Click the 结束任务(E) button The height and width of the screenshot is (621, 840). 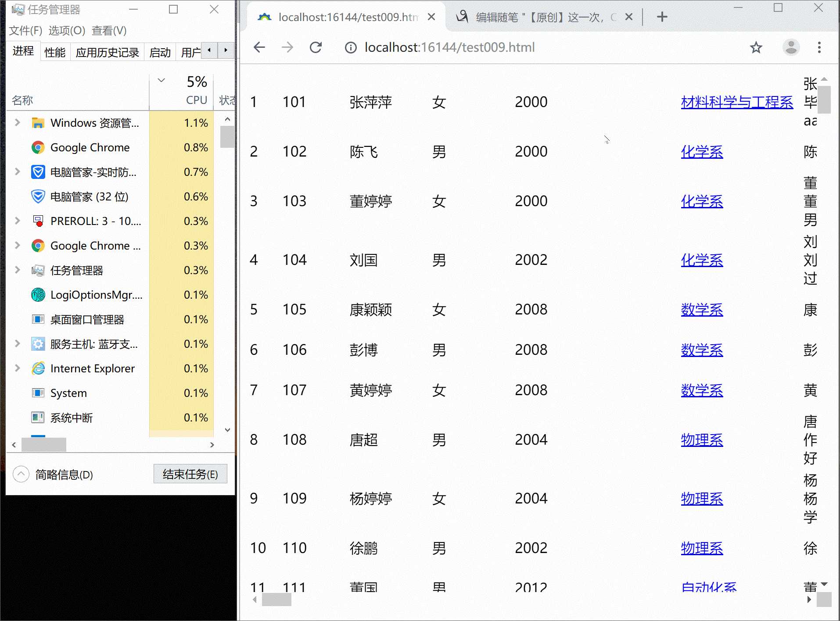190,474
